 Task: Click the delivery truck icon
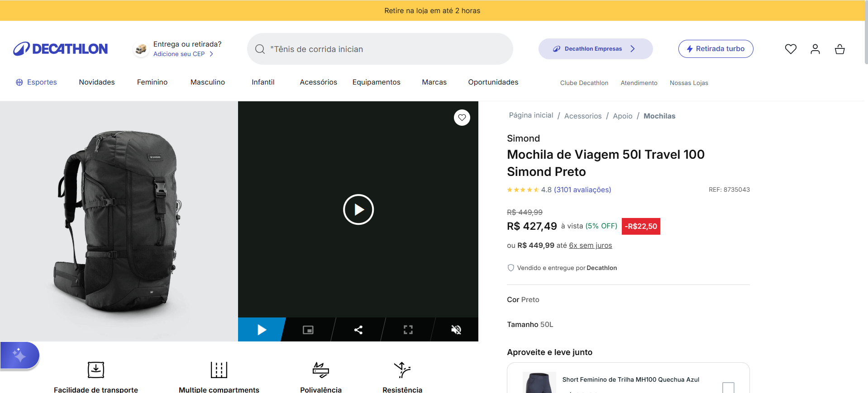click(x=141, y=49)
